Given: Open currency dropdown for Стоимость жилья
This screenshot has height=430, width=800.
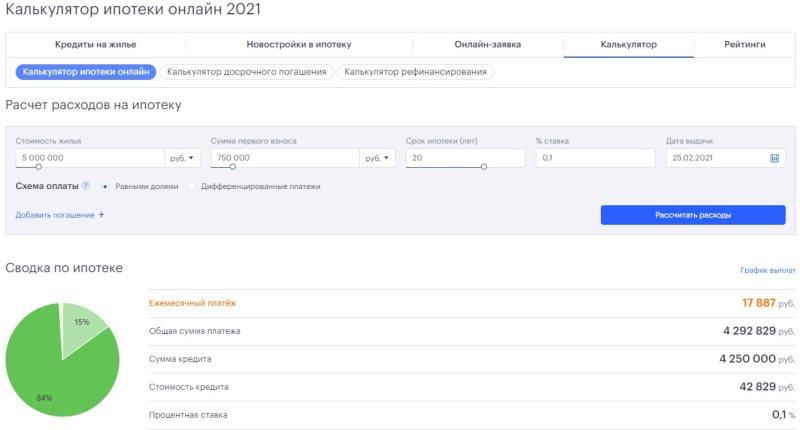Looking at the screenshot, I should click(182, 158).
